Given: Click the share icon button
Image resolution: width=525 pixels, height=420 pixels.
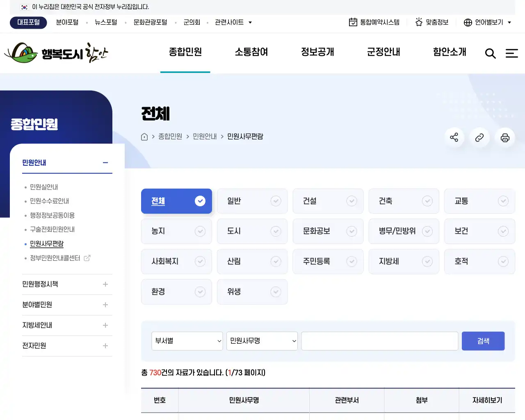Looking at the screenshot, I should (x=454, y=137).
